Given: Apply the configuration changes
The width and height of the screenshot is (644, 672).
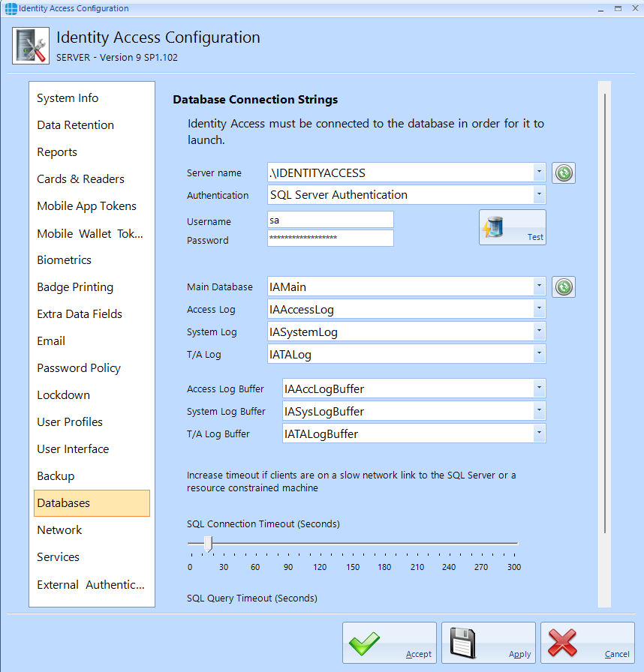Looking at the screenshot, I should [489, 643].
